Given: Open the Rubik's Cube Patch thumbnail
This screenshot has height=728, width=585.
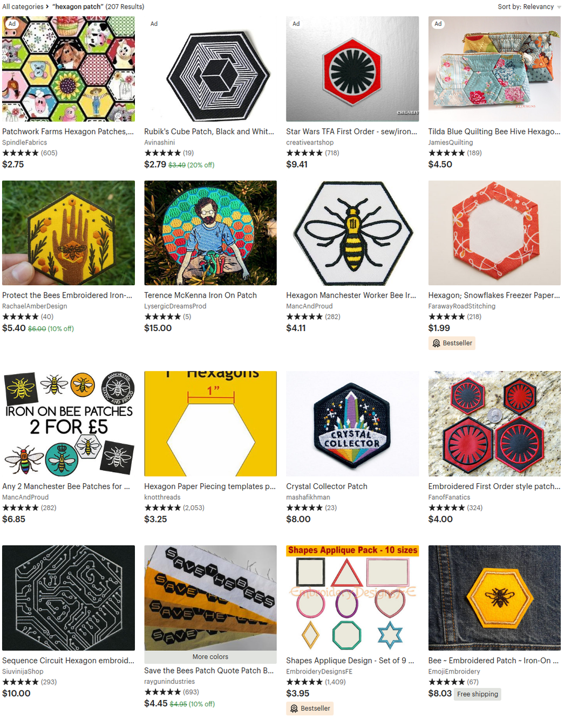Looking at the screenshot, I should [x=210, y=69].
